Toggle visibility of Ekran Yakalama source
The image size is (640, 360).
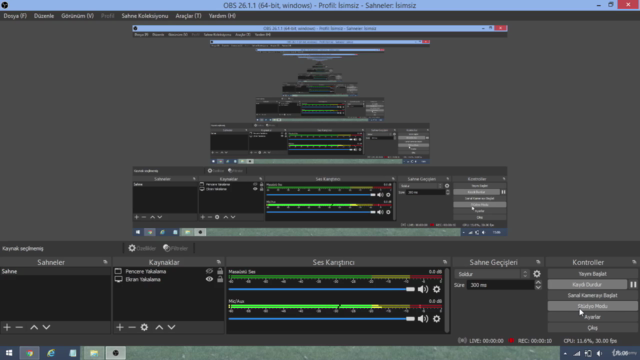point(209,279)
